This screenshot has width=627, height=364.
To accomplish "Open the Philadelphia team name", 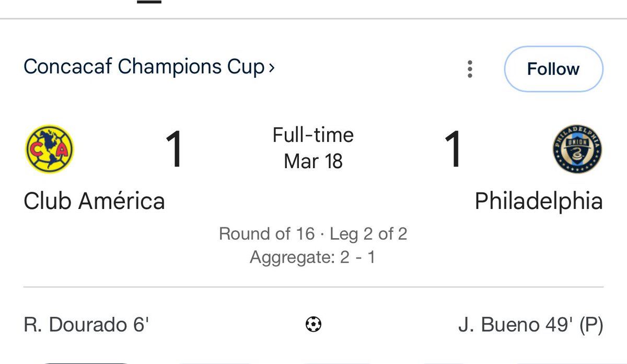I will (x=539, y=202).
